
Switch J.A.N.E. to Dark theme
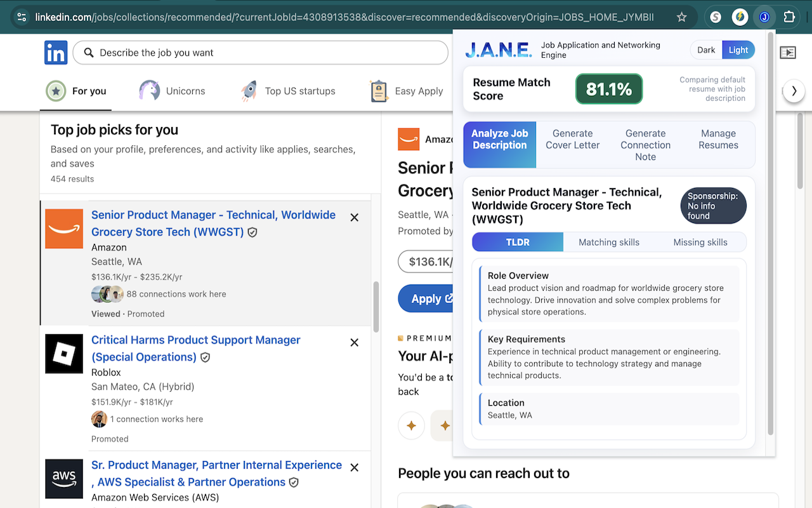pyautogui.click(x=706, y=50)
